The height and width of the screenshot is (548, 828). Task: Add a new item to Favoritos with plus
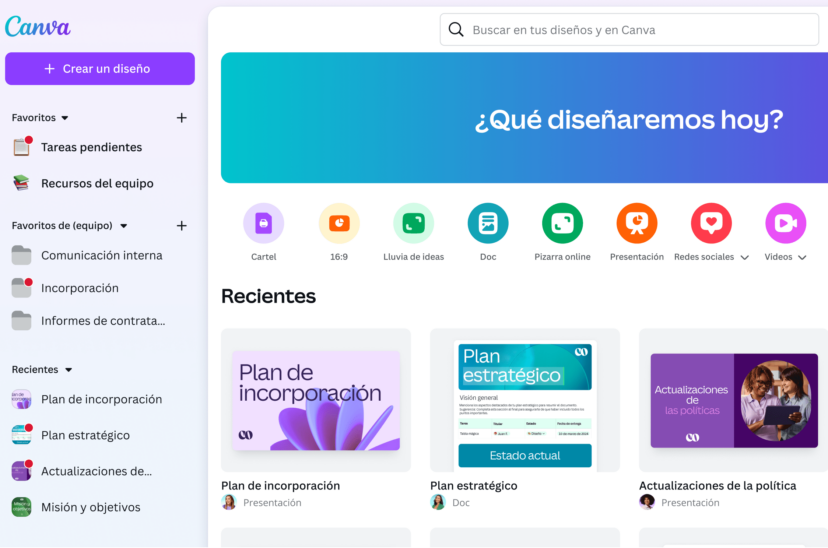click(182, 118)
